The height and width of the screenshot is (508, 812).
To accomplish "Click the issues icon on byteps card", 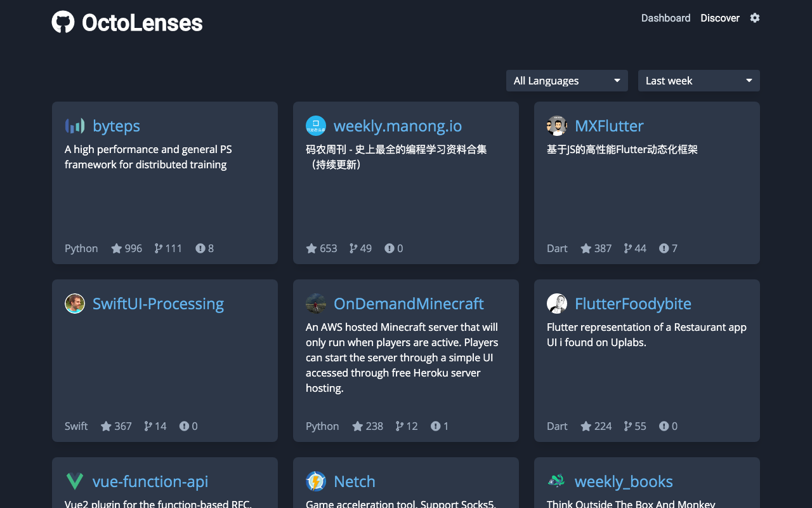I will tap(200, 248).
